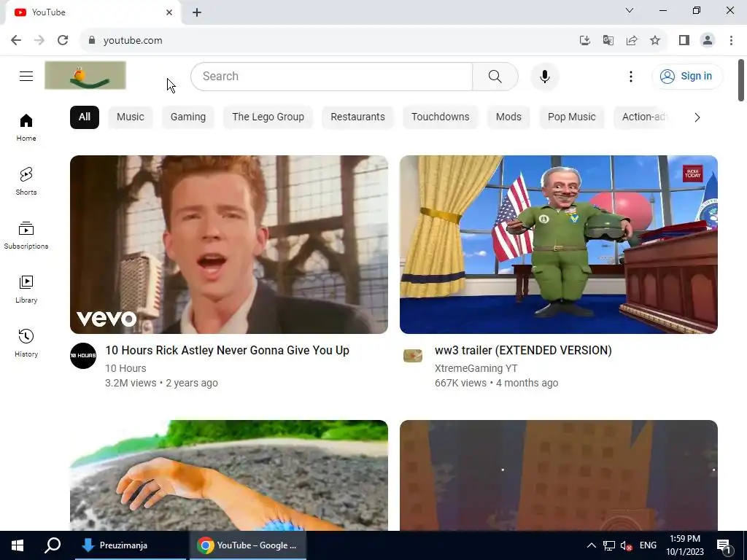The width and height of the screenshot is (747, 560).
Task: Open 'XtremeGaming YT' channel name link
Action: coord(476,368)
